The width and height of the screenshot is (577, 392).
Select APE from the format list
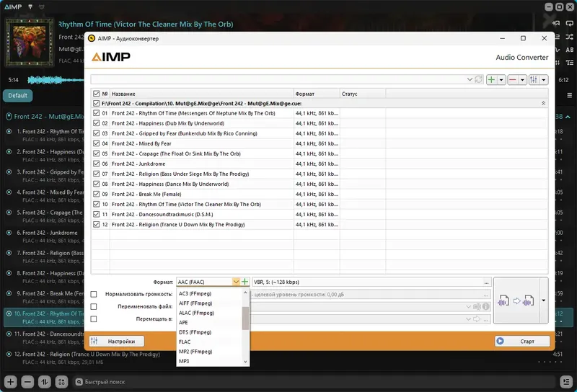pyautogui.click(x=209, y=323)
